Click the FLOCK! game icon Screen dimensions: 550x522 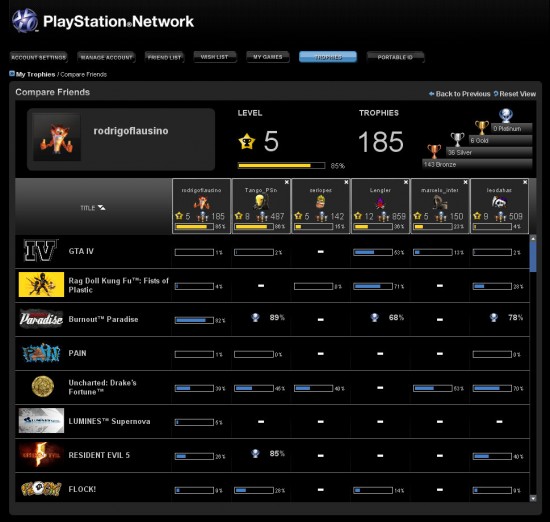(41, 489)
